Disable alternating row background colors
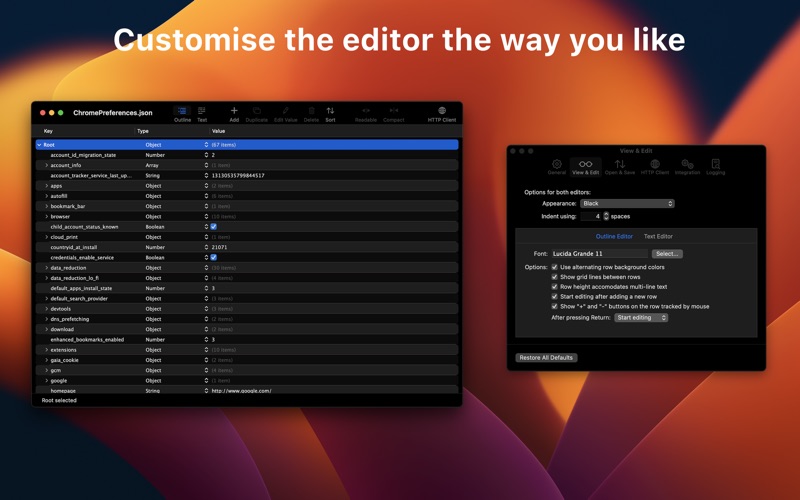Viewport: 800px width, 500px height. [555, 267]
